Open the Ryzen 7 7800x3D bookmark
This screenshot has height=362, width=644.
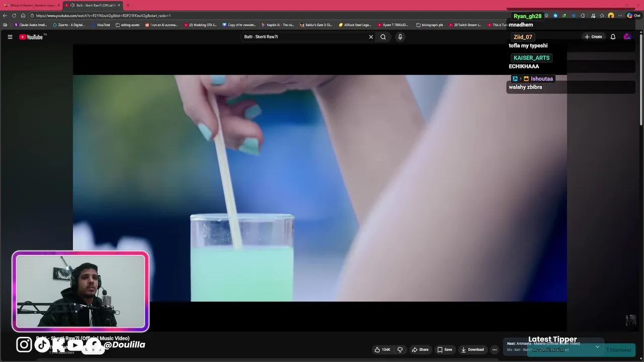coord(393,25)
